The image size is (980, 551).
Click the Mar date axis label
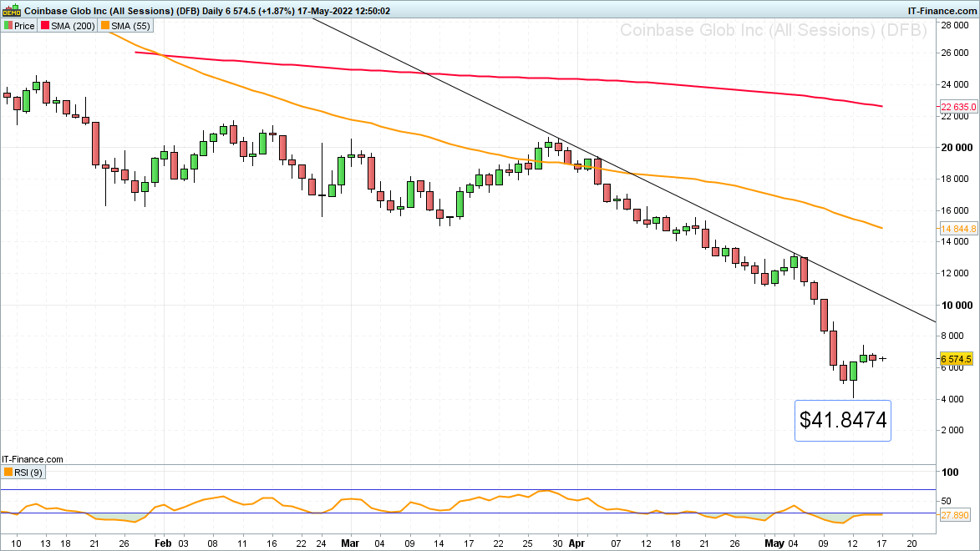click(x=350, y=543)
